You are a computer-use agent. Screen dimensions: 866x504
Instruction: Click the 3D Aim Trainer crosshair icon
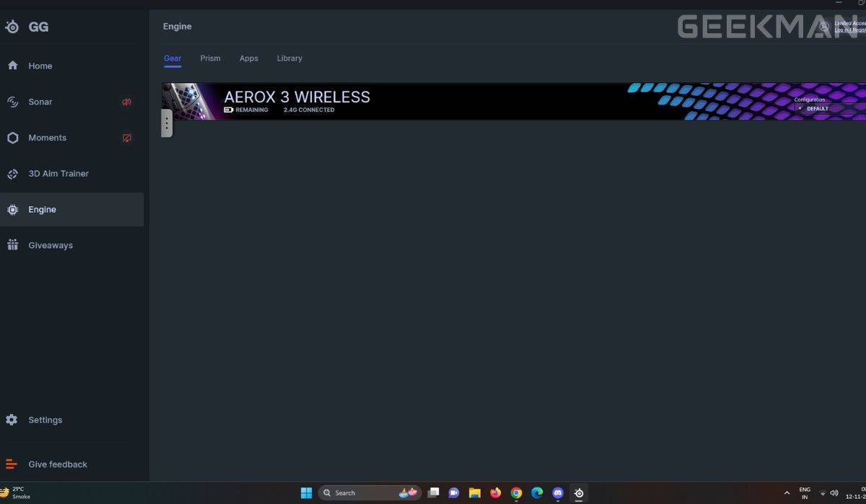(12, 174)
